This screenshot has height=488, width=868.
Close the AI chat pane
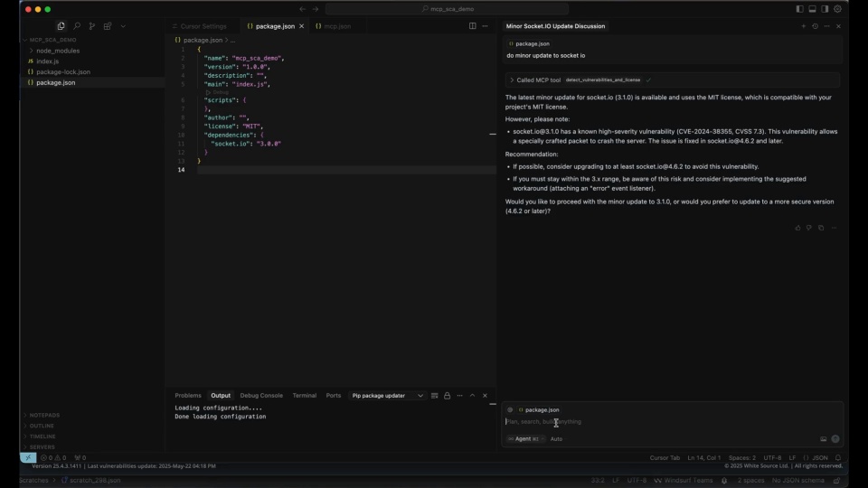838,26
